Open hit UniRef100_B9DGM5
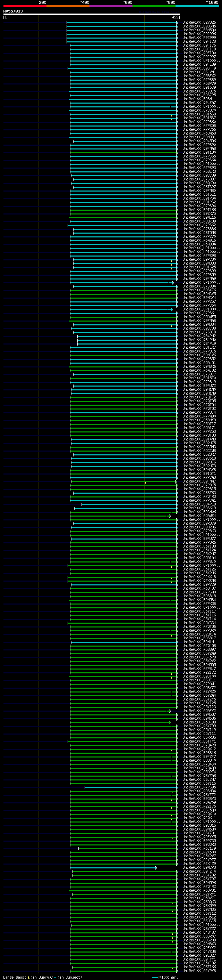222x980 pixels. [x=199, y=26]
